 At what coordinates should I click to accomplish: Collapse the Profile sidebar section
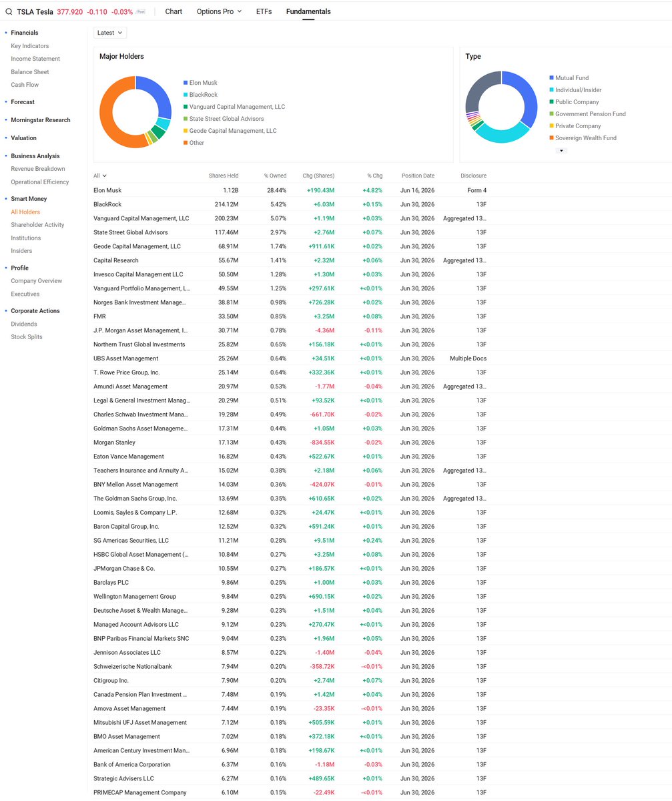pos(19,268)
